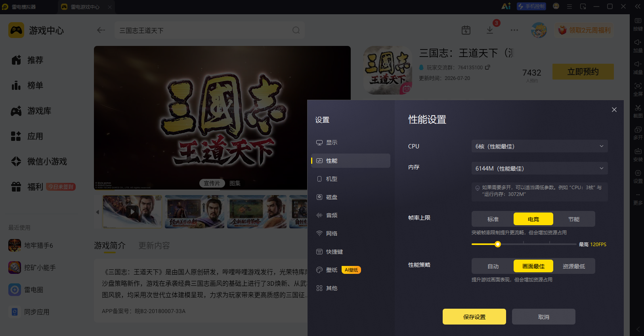Screen dimensions: 644x336
Task: Cancel the settings dialog via 取消
Action: 544,317
